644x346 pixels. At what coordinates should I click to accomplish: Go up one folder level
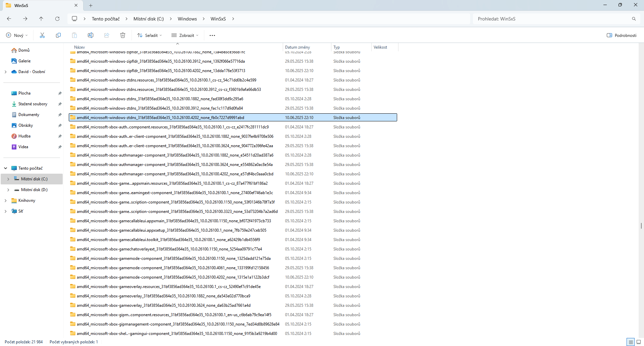click(41, 19)
